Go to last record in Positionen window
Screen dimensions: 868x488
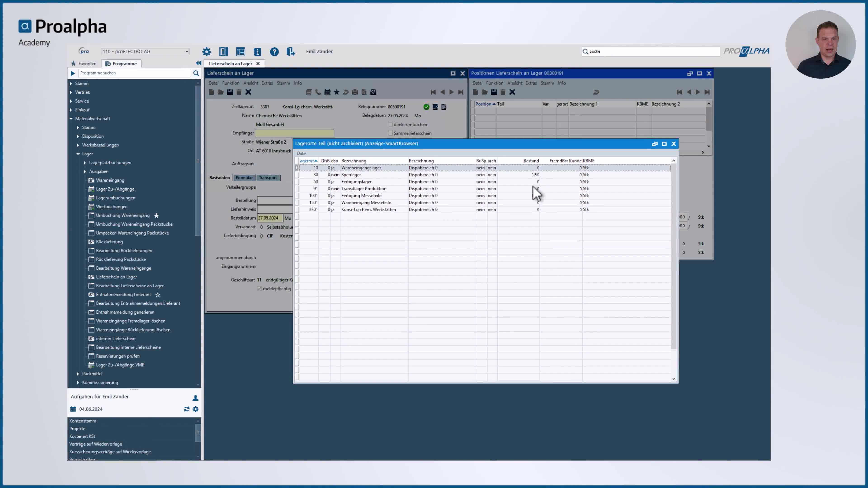click(x=707, y=92)
